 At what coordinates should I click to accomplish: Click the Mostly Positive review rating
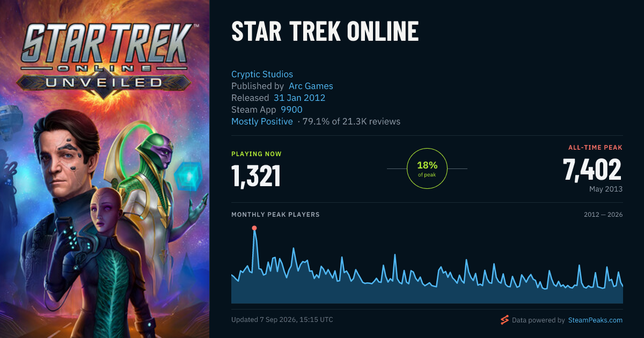tap(262, 121)
